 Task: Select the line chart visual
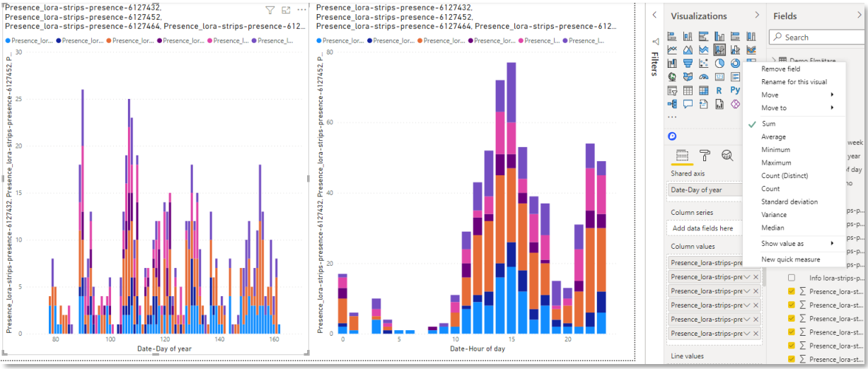[672, 49]
